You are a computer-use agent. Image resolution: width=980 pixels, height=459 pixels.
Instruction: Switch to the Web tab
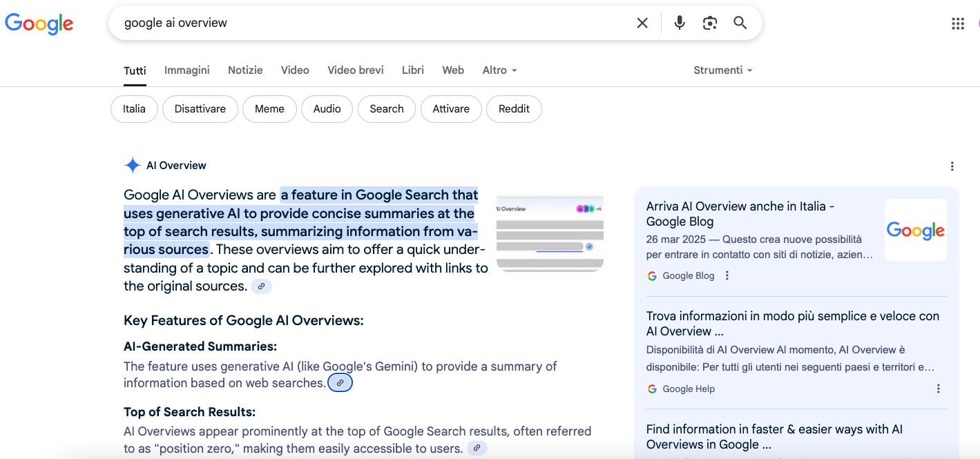pos(453,70)
